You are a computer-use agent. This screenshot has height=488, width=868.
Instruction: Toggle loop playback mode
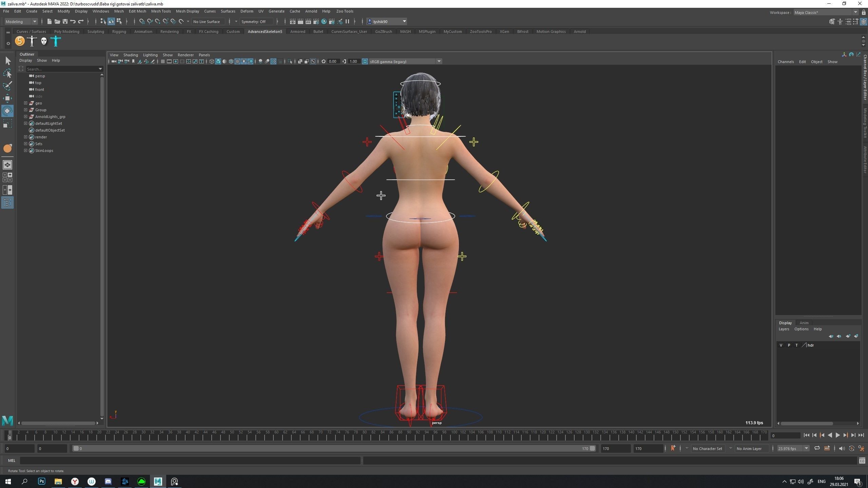coord(817,448)
